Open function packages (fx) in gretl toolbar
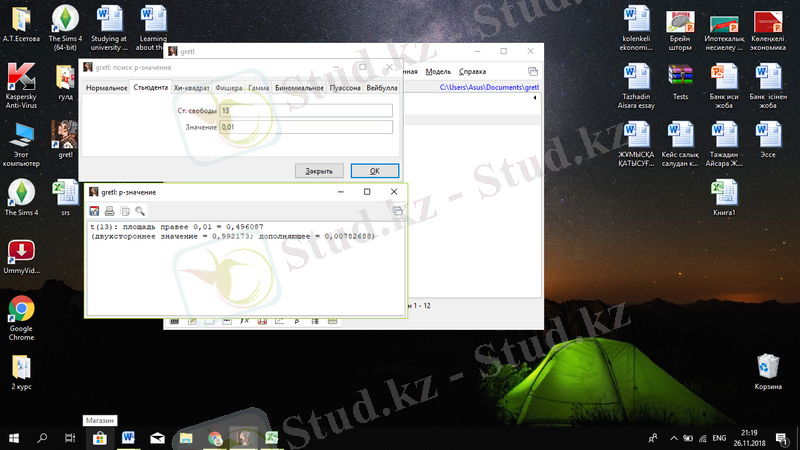Screen dimensions: 800x450 244,321
